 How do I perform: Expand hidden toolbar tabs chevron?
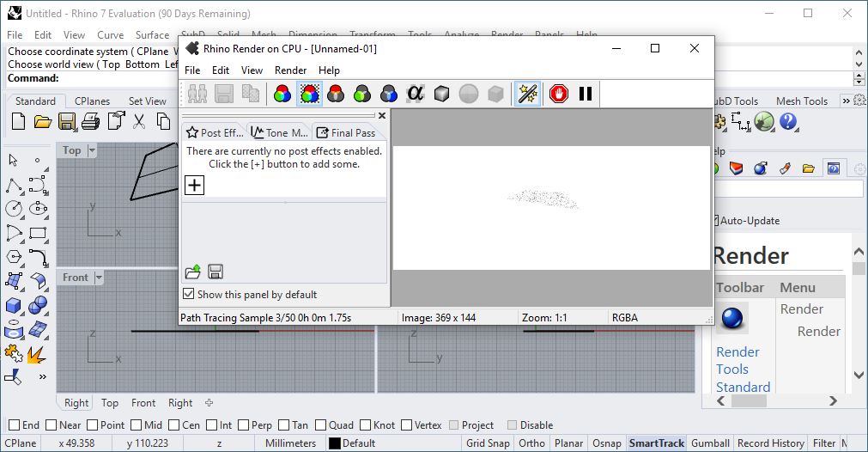846,101
